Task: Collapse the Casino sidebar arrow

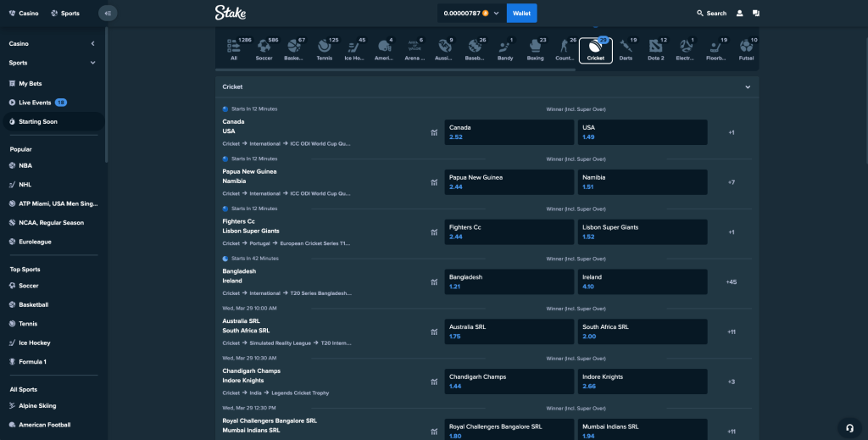Action: [x=92, y=44]
